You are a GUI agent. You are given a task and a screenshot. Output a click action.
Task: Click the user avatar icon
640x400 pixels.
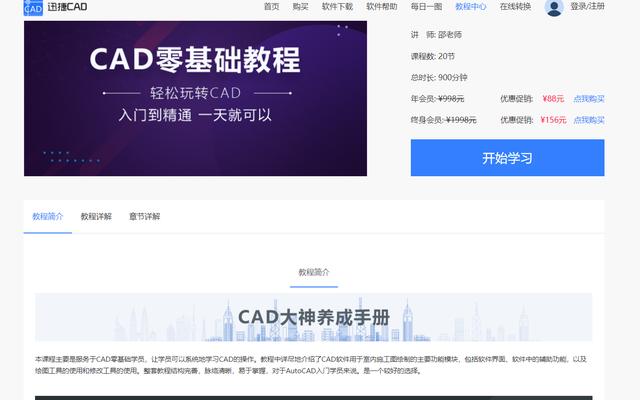(x=554, y=7)
